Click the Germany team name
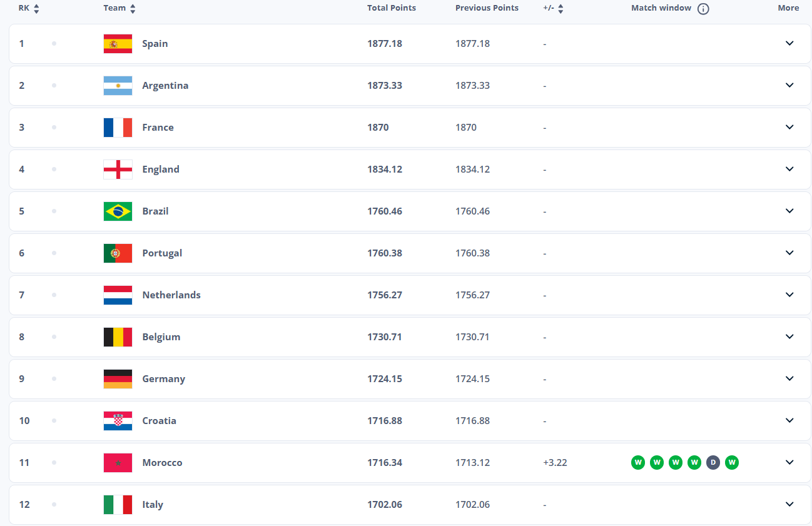The height and width of the screenshot is (526, 812). coord(163,379)
